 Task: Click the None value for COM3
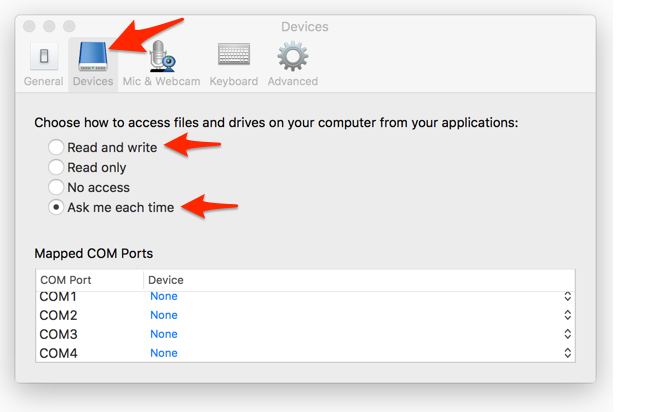[x=164, y=334]
